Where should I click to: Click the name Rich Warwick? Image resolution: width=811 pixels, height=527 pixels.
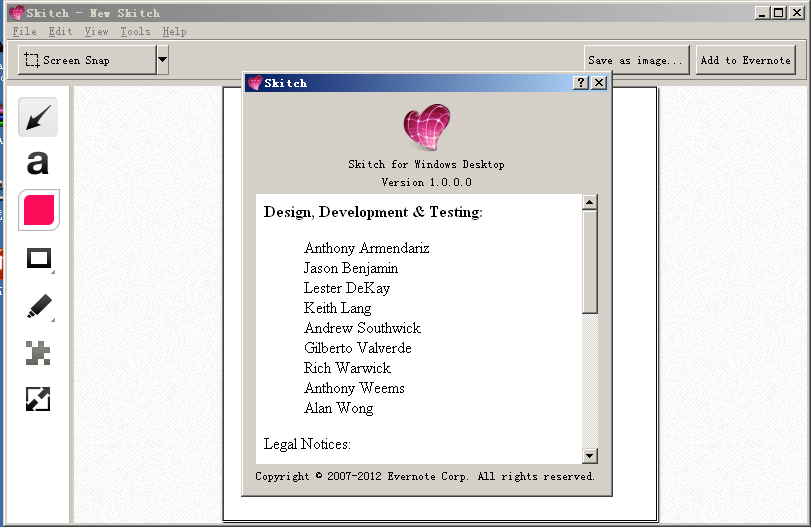click(347, 368)
